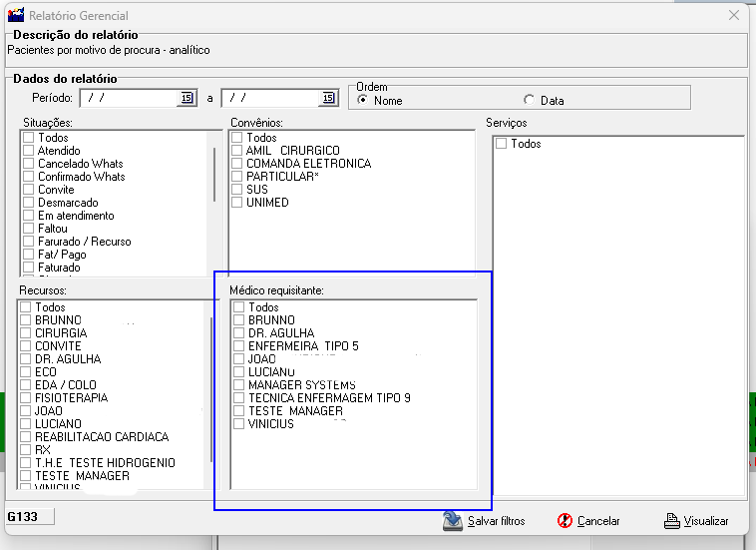Close the Relatório Gerencial window
This screenshot has width=756, height=550.
click(734, 15)
